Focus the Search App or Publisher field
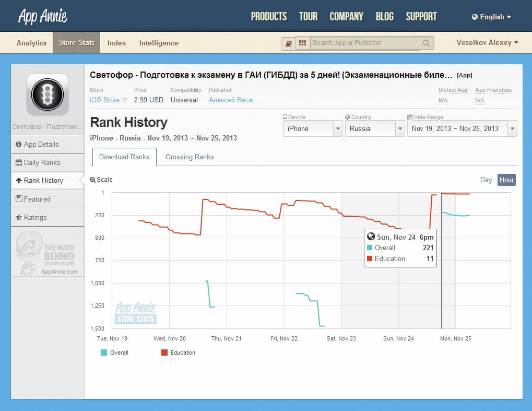The width and height of the screenshot is (532, 411). click(366, 43)
